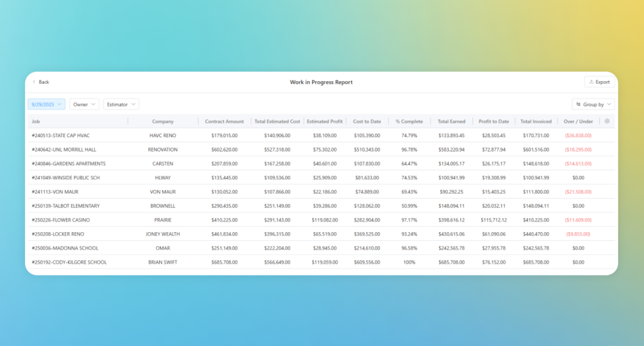Click the table settings gear icon
Image resolution: width=644 pixels, height=346 pixels.
(x=607, y=121)
